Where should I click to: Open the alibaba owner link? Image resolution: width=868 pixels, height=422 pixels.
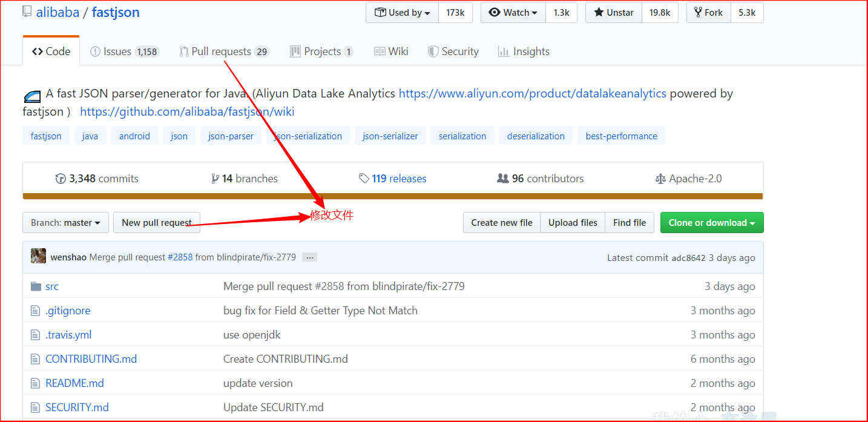(58, 12)
